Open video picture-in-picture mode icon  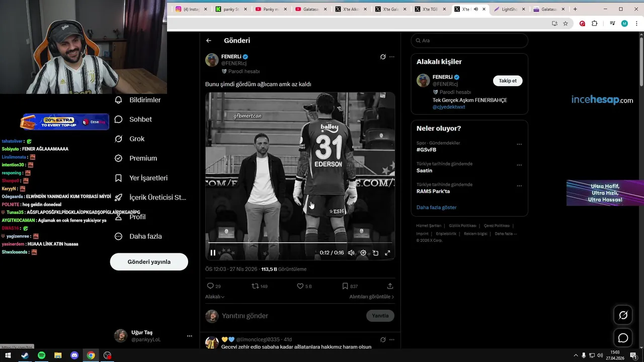point(375,253)
